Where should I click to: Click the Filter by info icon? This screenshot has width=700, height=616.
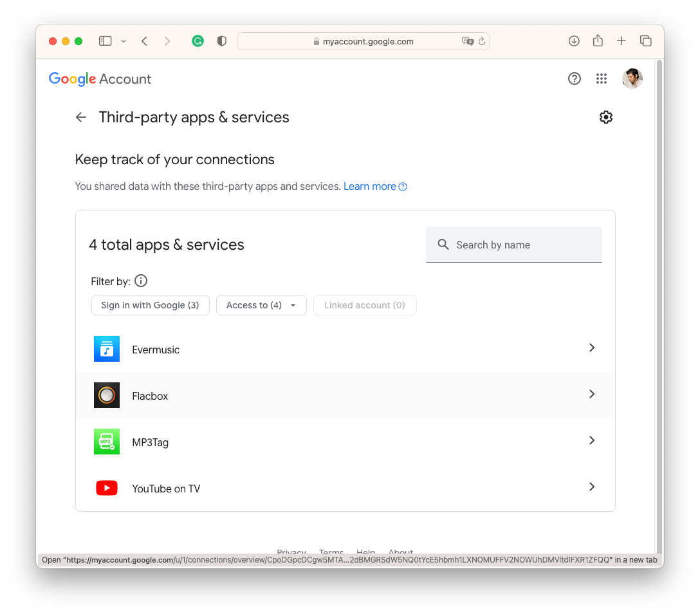140,281
